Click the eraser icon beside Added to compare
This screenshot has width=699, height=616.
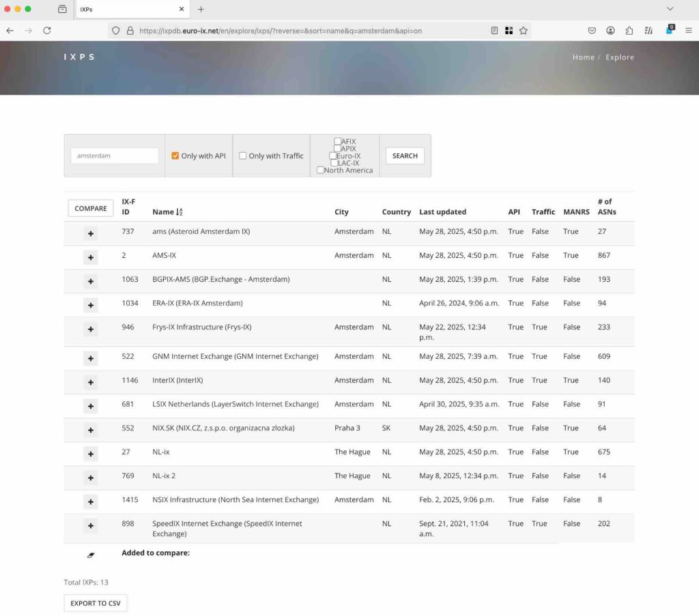[x=91, y=555]
